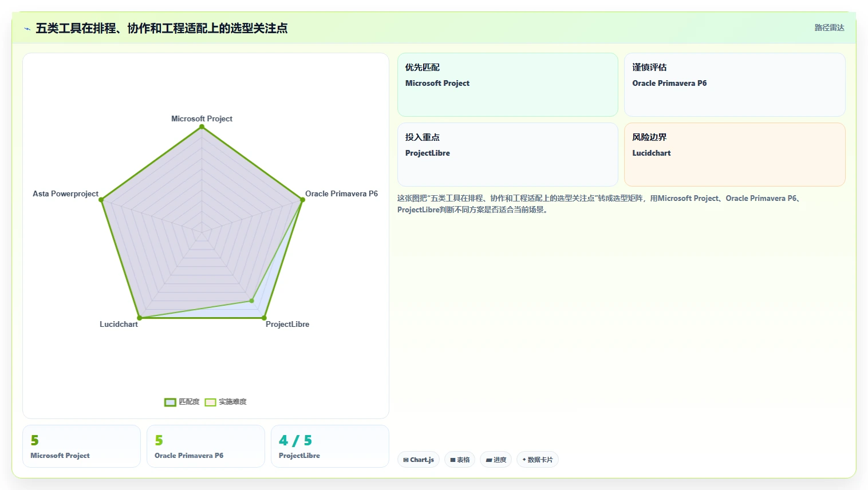The height and width of the screenshot is (490, 868).
Task: Toggle the 实施难度 legend swatch
Action: 211,402
